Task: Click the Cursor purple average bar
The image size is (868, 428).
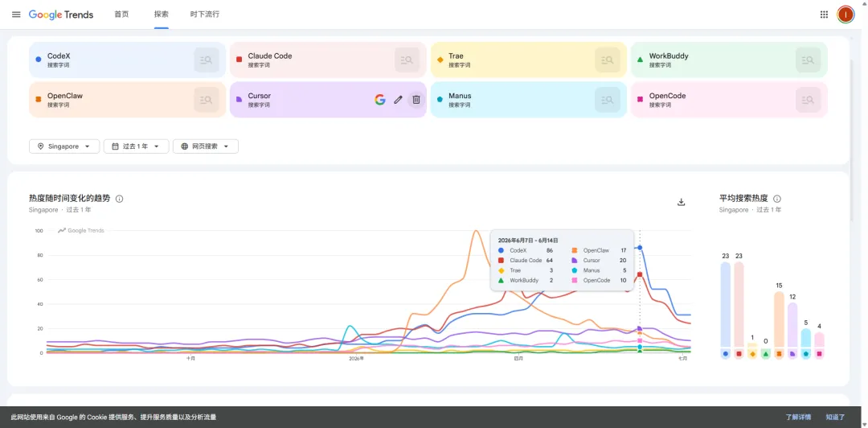Action: tap(792, 325)
